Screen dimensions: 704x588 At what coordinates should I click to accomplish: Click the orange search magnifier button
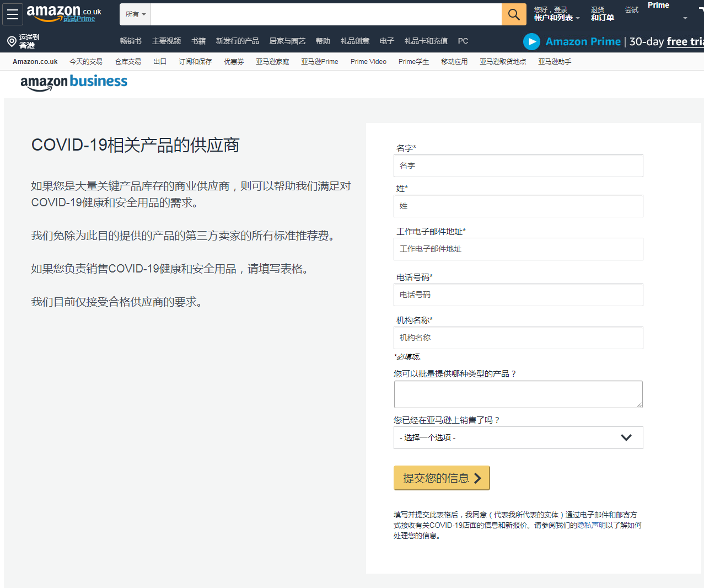click(514, 14)
